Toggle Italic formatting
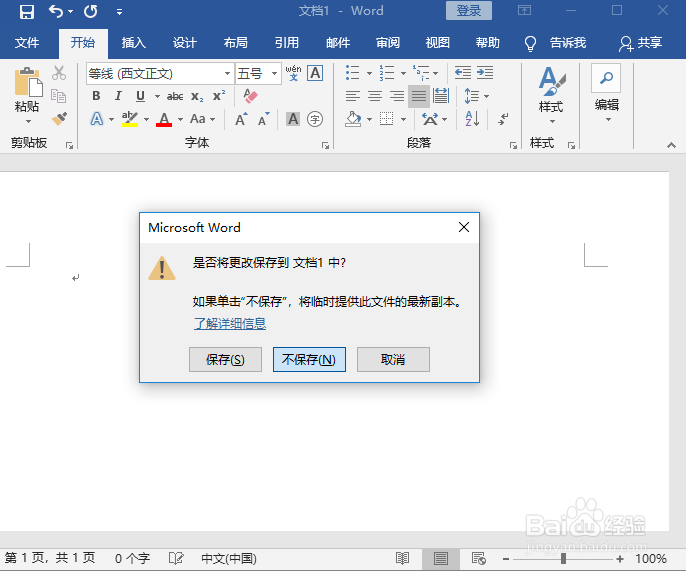The width and height of the screenshot is (686, 571). coord(118,96)
